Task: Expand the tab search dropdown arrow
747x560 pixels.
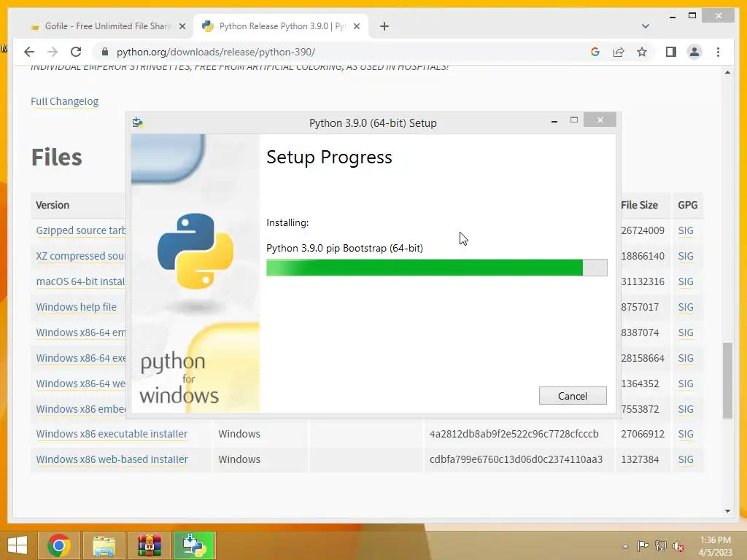Action: pos(645,26)
